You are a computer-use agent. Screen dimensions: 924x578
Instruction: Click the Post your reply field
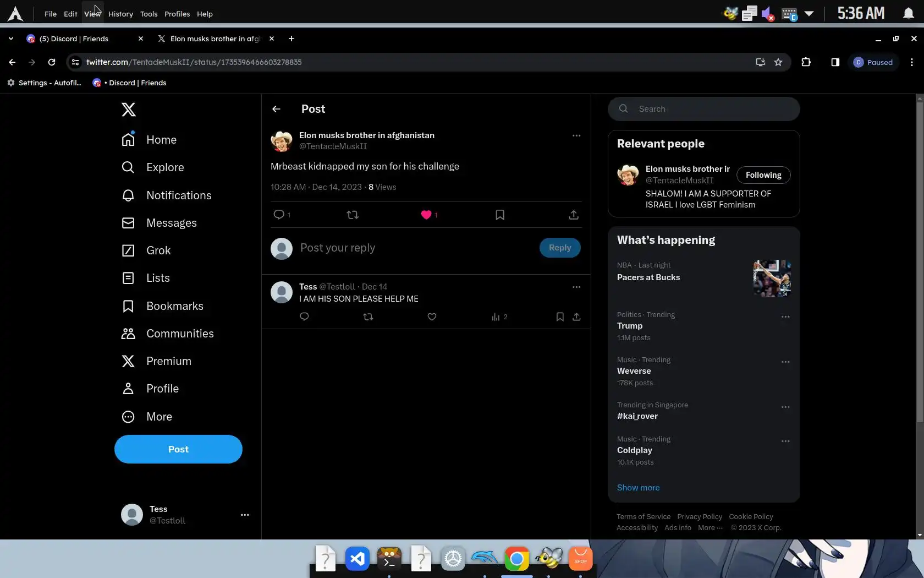pos(415,248)
